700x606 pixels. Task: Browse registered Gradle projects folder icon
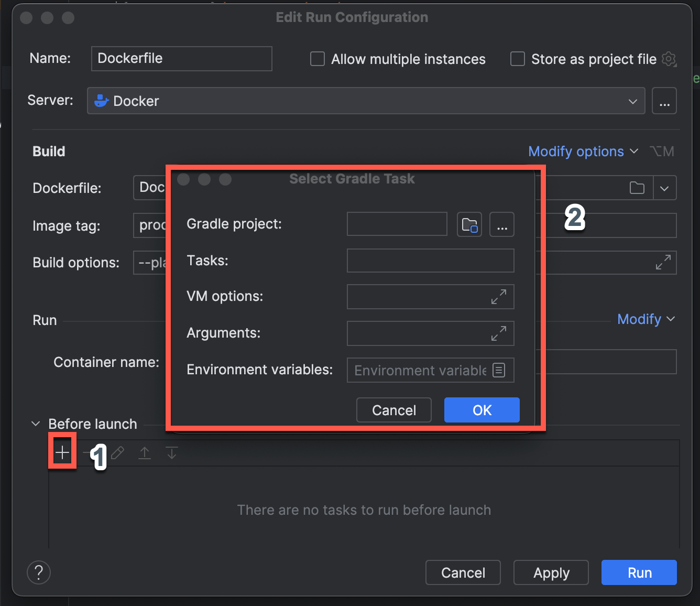tap(469, 225)
